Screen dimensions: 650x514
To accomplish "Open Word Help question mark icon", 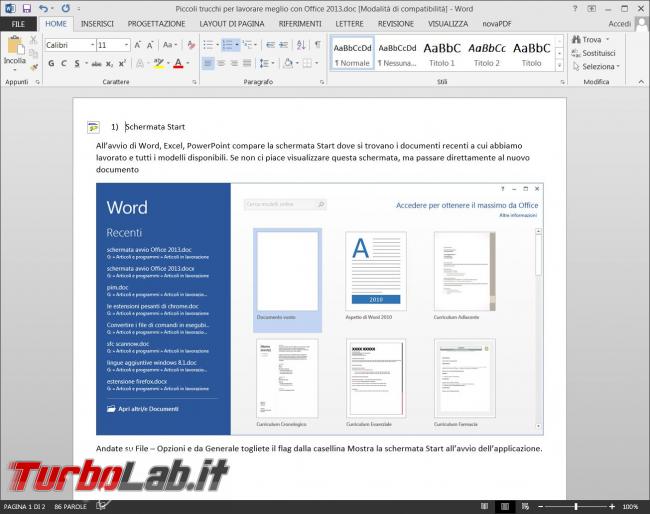I will pos(575,8).
